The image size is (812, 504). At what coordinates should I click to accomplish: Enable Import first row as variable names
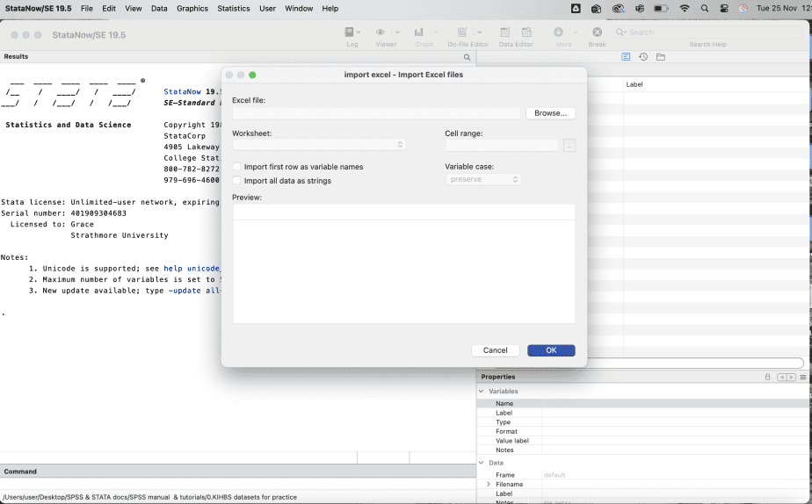tap(237, 167)
